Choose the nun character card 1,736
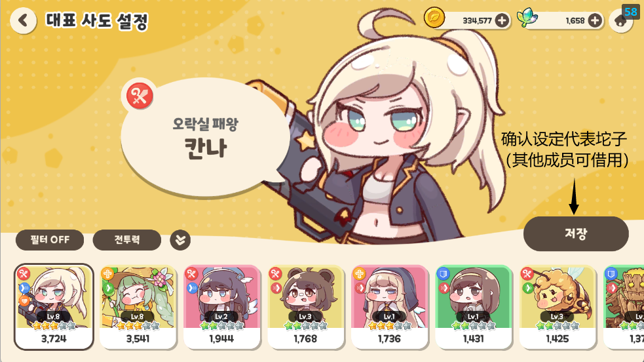The height and width of the screenshot is (362, 644). [x=389, y=307]
